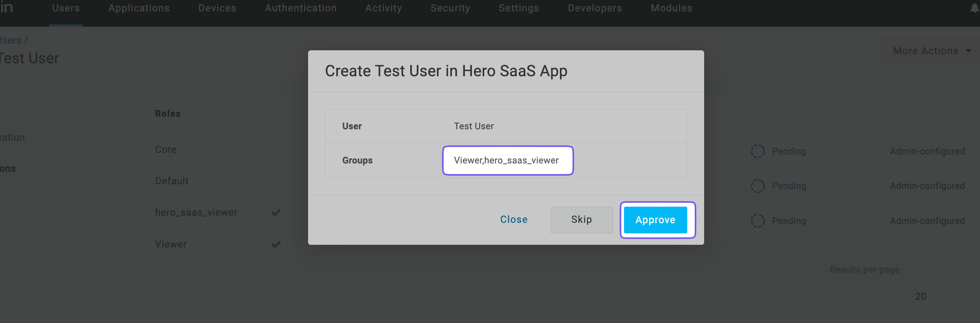This screenshot has width=980, height=323.
Task: Open the Developers menu
Action: (x=595, y=8)
